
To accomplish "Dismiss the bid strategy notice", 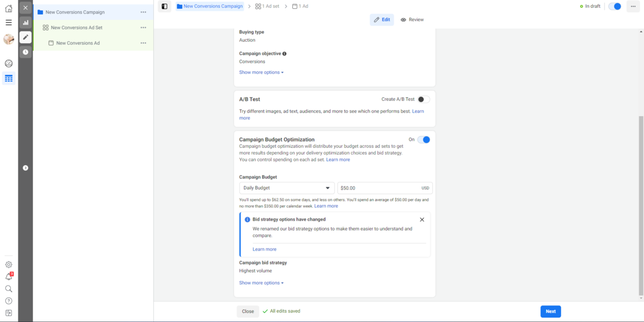I will point(422,219).
